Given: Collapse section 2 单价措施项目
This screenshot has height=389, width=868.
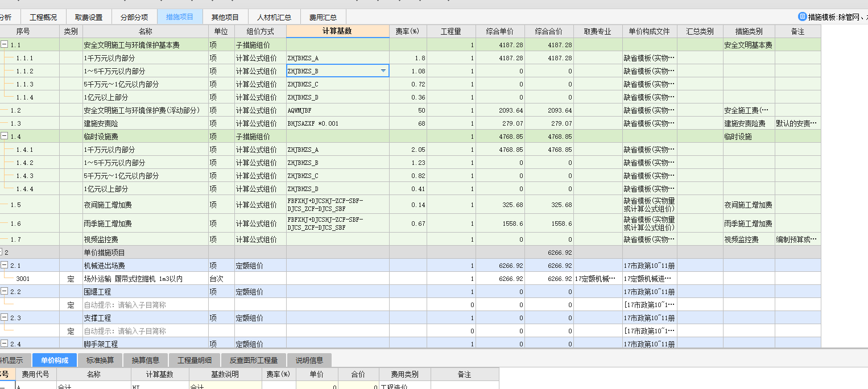Looking at the screenshot, I should click(1, 252).
